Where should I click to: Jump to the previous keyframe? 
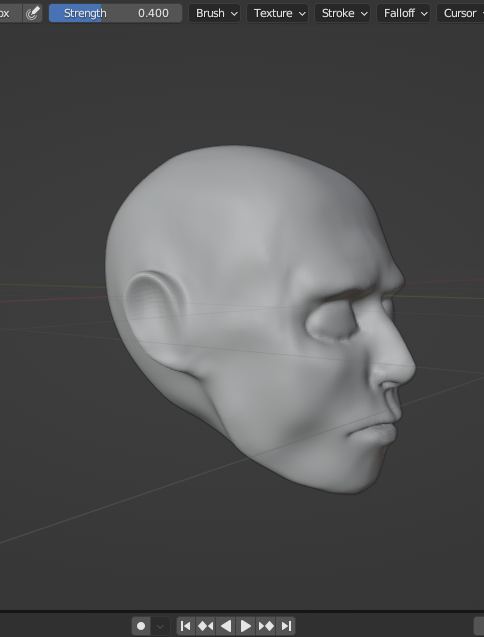click(x=205, y=626)
